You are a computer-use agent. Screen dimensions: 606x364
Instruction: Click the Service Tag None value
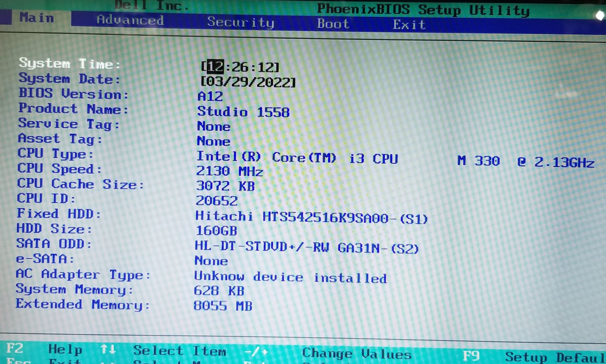214,127
